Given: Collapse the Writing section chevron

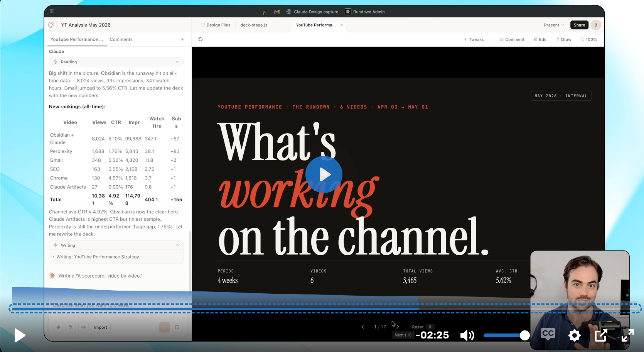Looking at the screenshot, I should 177,245.
